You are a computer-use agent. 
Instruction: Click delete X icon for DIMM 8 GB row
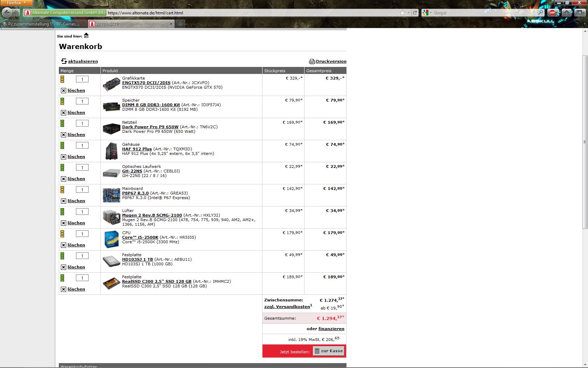[63, 113]
